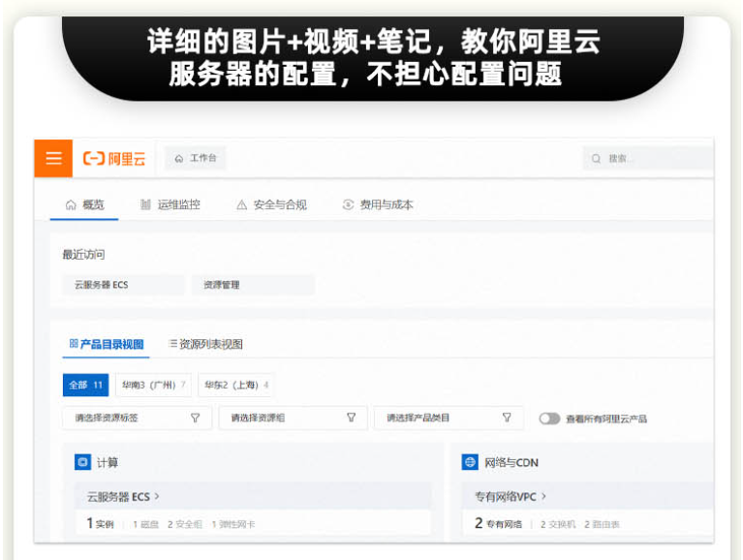743x560 pixels.
Task: Open the 请选择资源组 dropdown
Action: click(x=293, y=418)
